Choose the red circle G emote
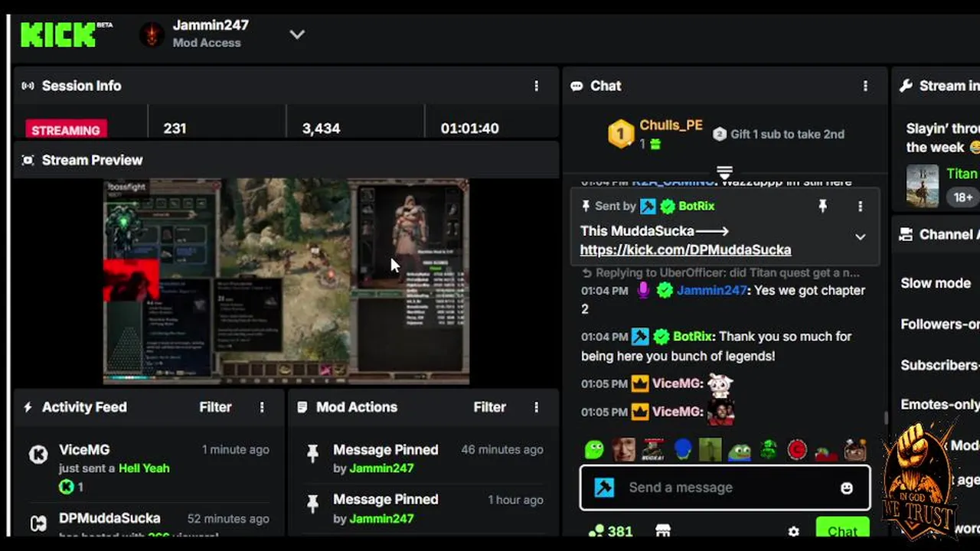980x551 pixels. tap(797, 449)
